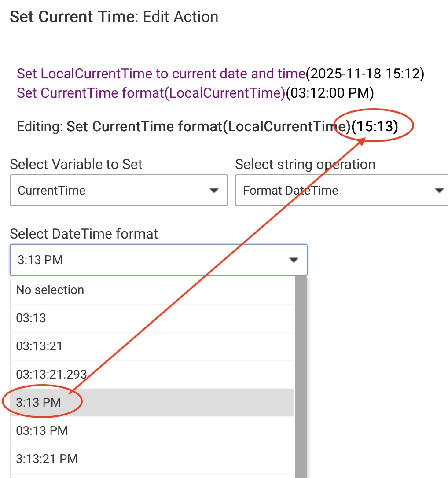Pick the "03:13:21" format option
The image size is (448, 478).
pyautogui.click(x=40, y=346)
